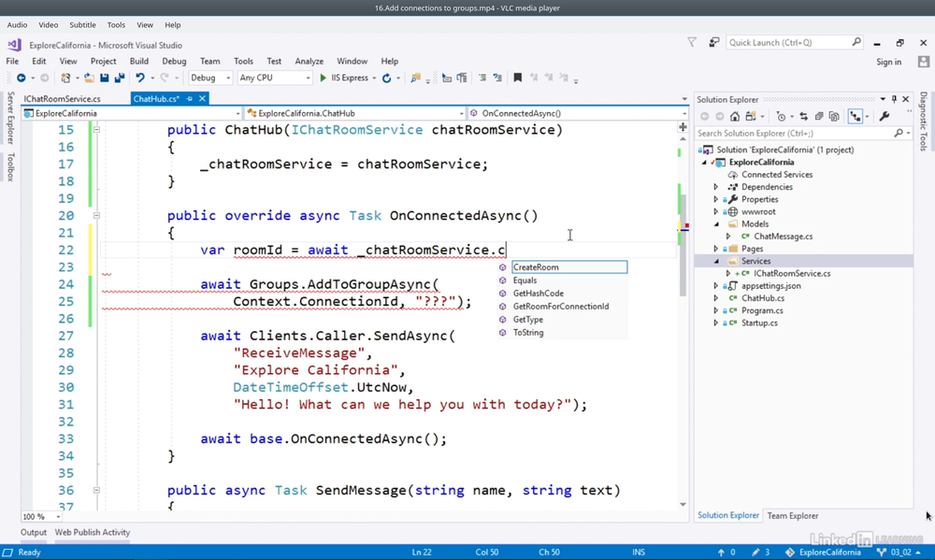Open the 100 % zoom dropdown
This screenshot has width=935, height=560.
[x=41, y=516]
